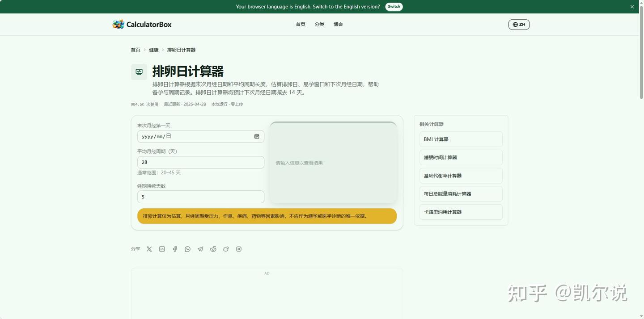The image size is (644, 319).
Task: Click the 平均月经周期 field showing 28
Action: coord(201,162)
